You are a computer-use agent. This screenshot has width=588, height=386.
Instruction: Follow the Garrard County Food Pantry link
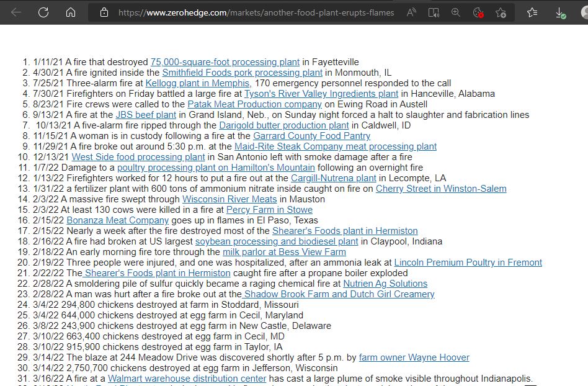311,135
